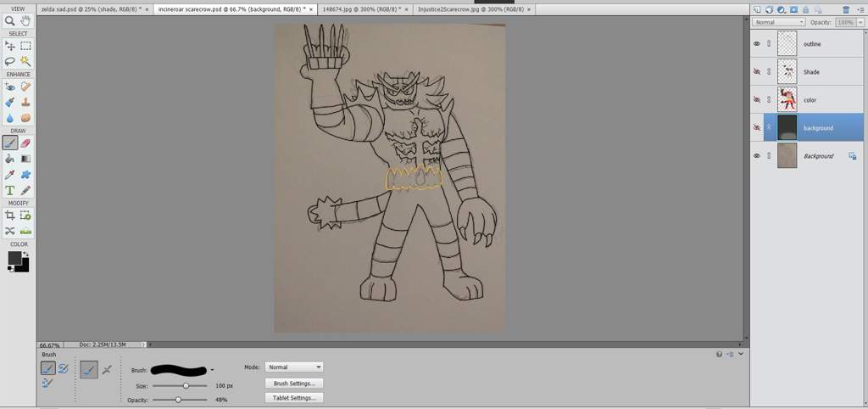This screenshot has height=409, width=868.
Task: Select the Color Picker eyedropper tool
Action: coord(10,175)
